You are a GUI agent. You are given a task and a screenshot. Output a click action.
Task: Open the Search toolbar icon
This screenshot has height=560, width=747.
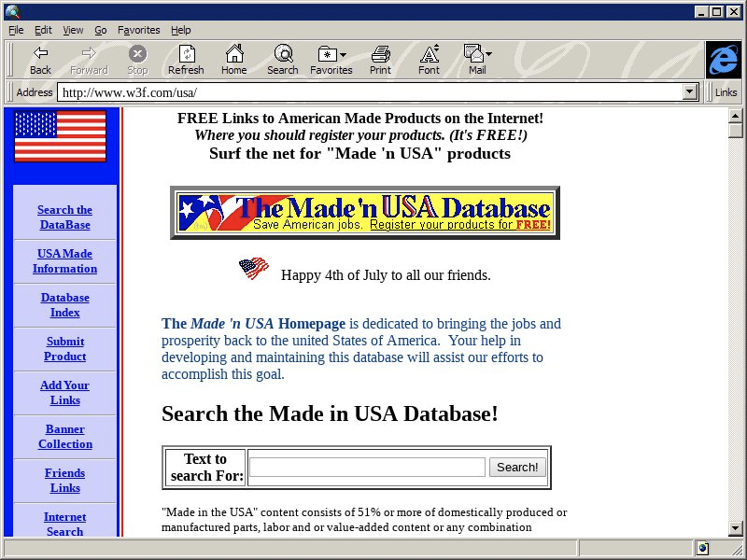pos(282,60)
